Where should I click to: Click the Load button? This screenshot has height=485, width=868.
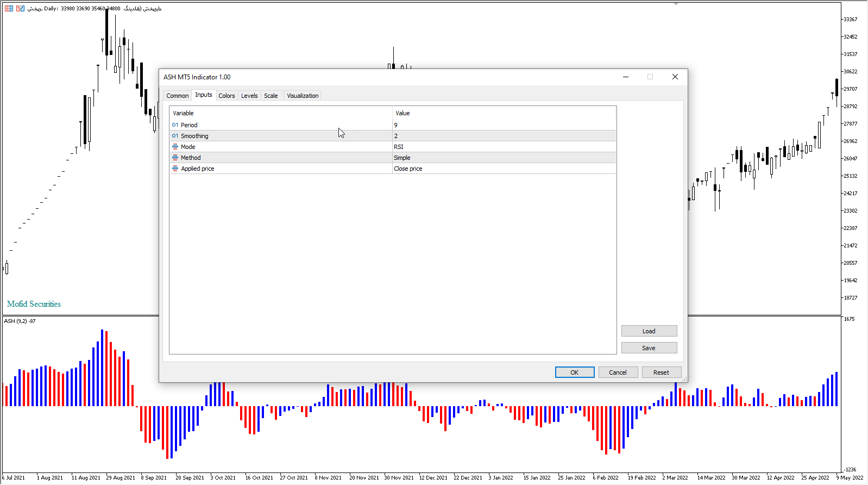649,331
